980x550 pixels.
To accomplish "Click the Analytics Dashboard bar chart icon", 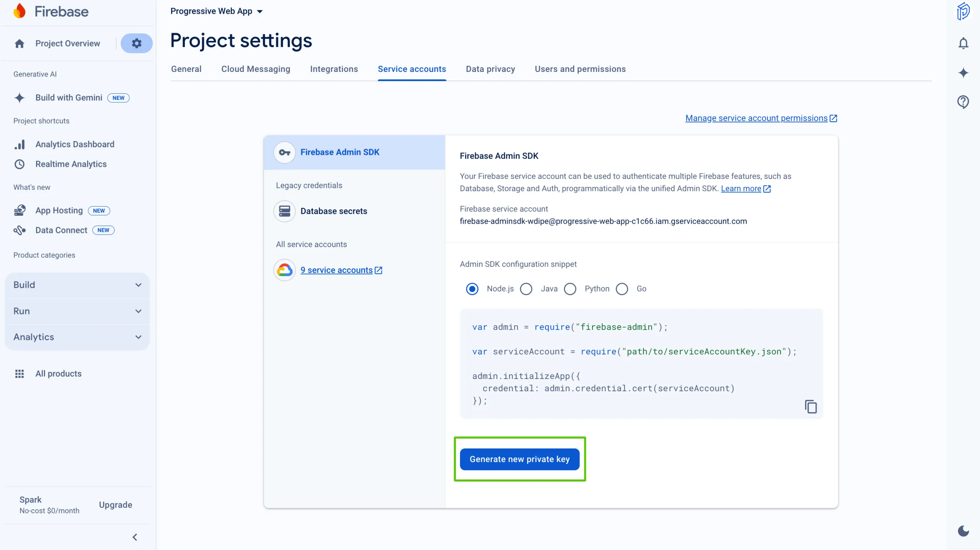I will (20, 144).
